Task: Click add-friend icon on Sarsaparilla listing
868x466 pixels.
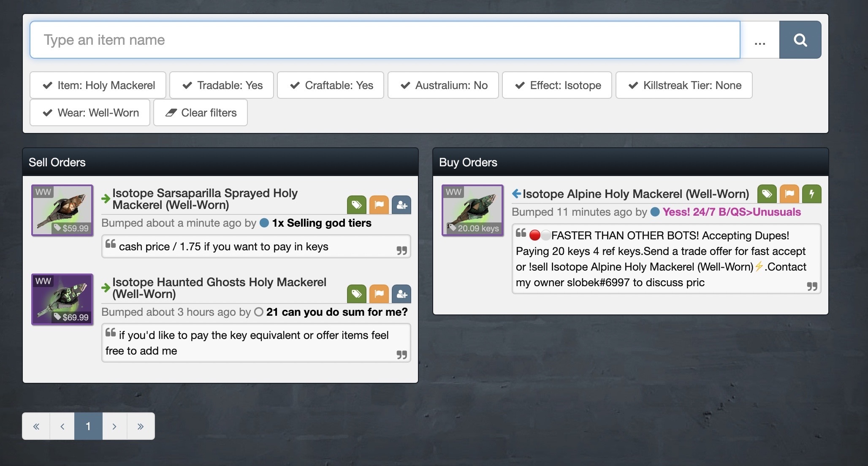Action: [401, 205]
